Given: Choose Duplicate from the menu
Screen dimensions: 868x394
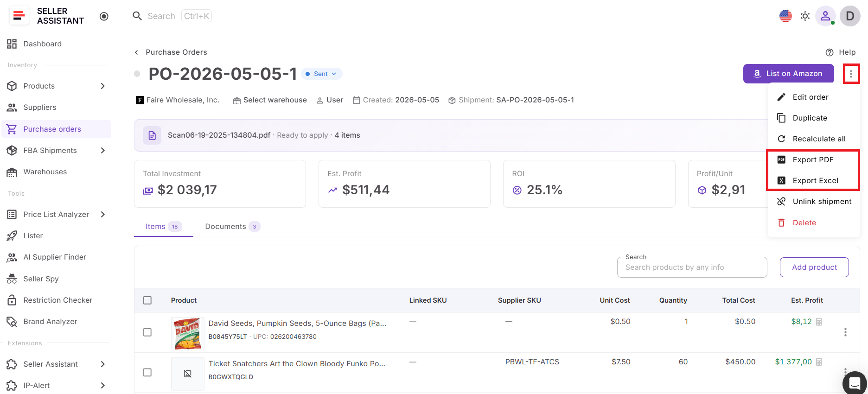Looking at the screenshot, I should click(x=814, y=118).
